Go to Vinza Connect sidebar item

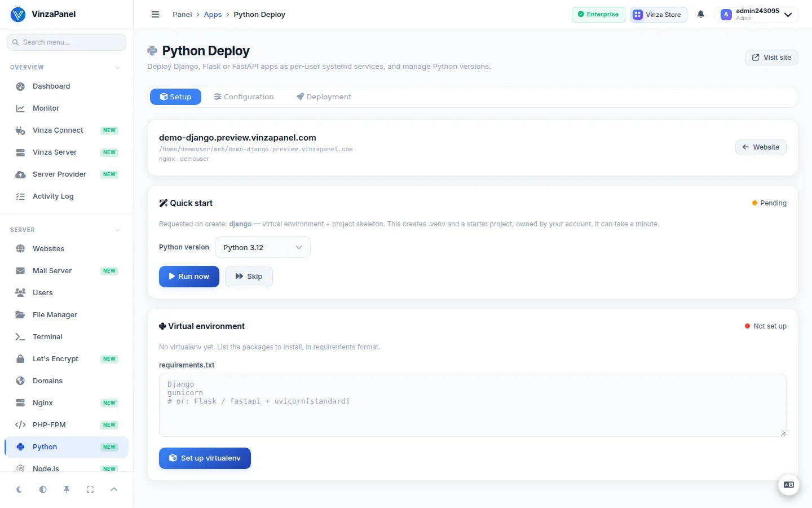tap(67, 130)
